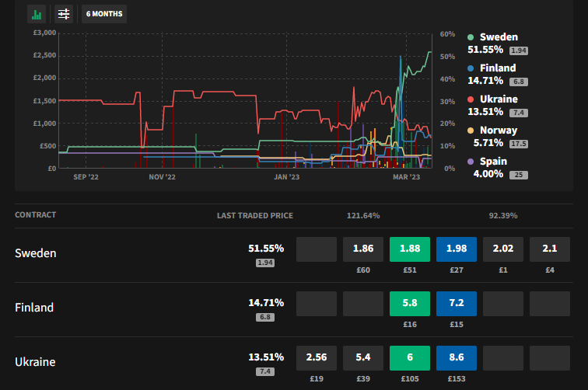Click Sweden 1.86 price button
Screen dimensions: 588x390
(x=363, y=249)
